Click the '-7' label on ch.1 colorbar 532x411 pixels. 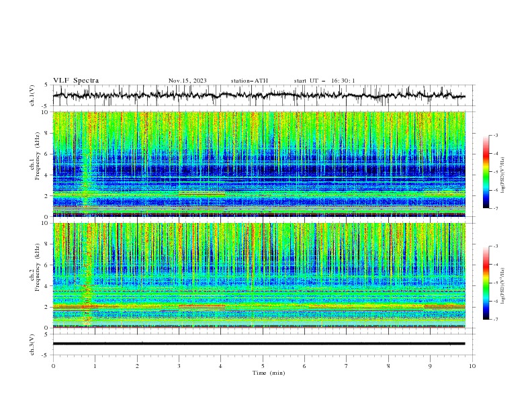[495, 208]
